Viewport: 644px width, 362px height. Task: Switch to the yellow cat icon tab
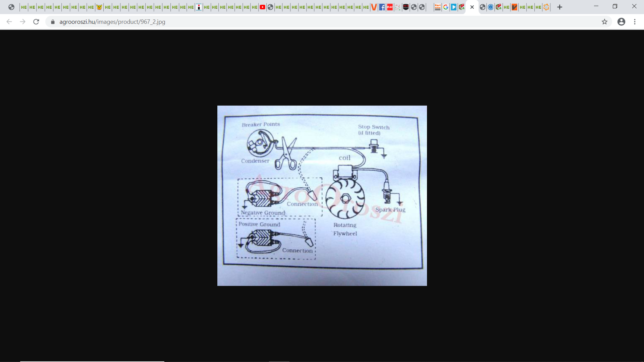click(x=99, y=7)
